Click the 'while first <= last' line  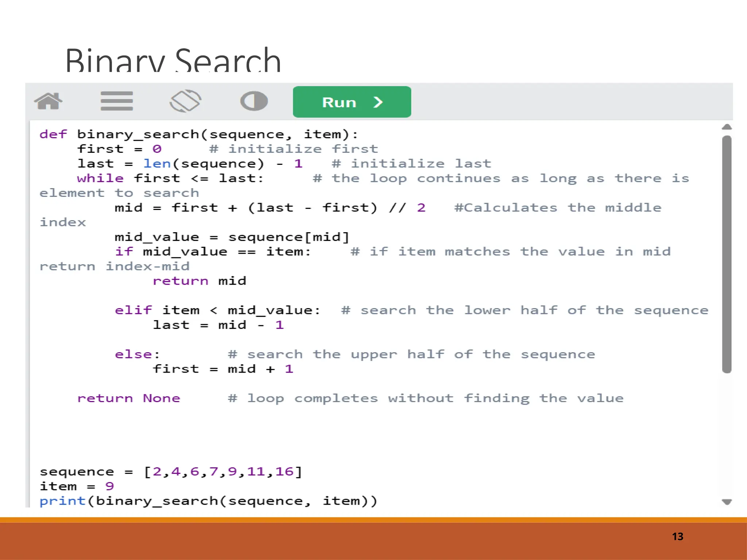point(170,179)
